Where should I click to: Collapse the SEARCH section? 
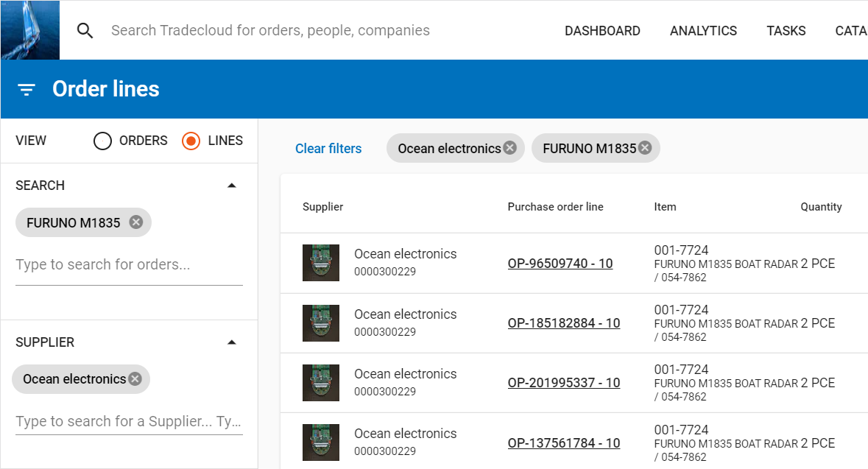[232, 186]
